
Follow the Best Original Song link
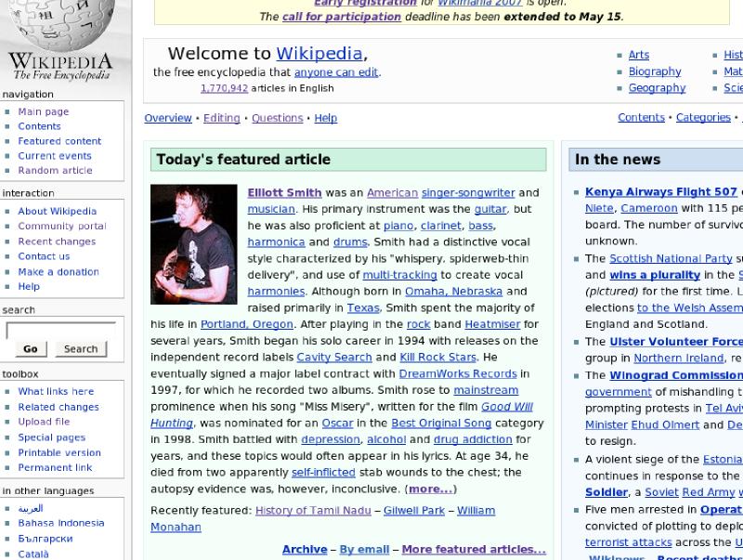(x=441, y=423)
